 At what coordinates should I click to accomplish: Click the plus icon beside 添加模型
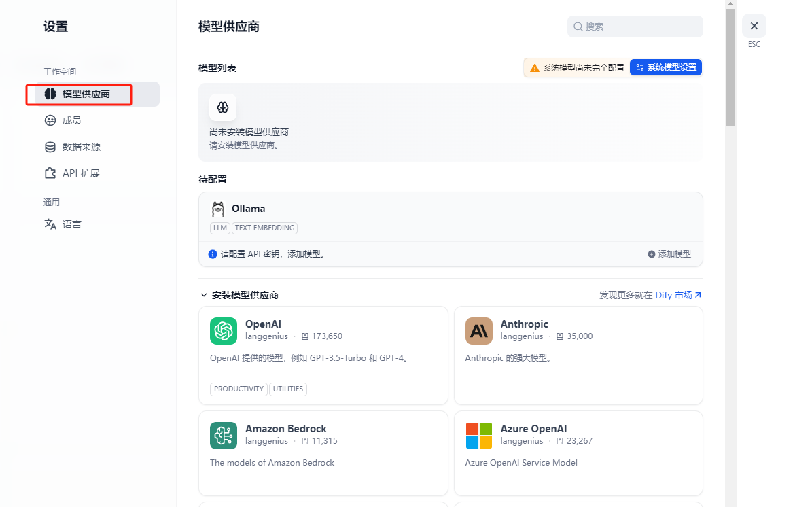(652, 254)
